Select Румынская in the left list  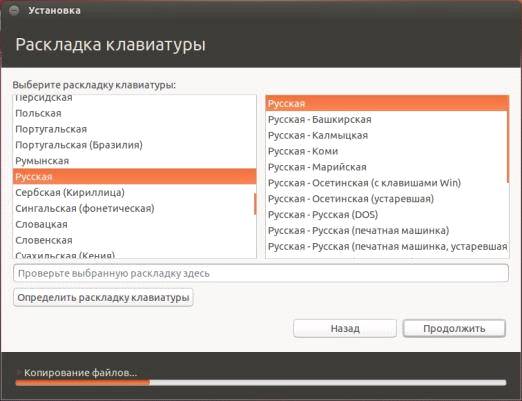(134, 161)
